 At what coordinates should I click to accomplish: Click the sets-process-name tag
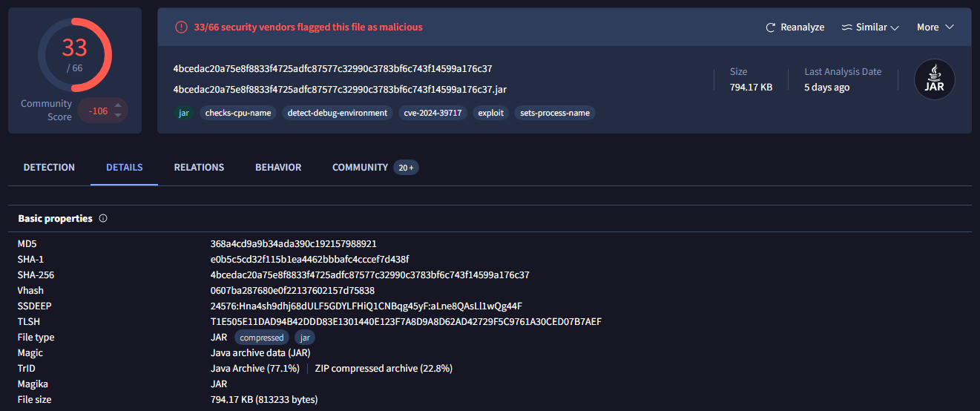[x=555, y=114]
